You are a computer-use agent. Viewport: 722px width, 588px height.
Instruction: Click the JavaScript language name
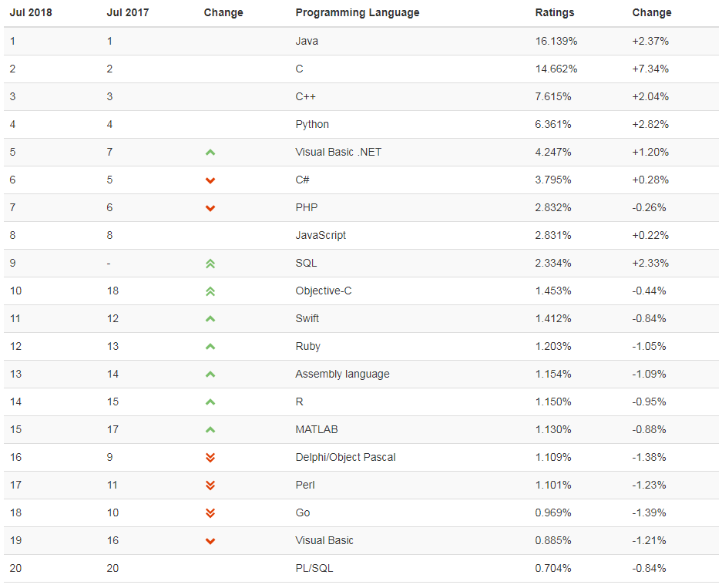tap(321, 235)
